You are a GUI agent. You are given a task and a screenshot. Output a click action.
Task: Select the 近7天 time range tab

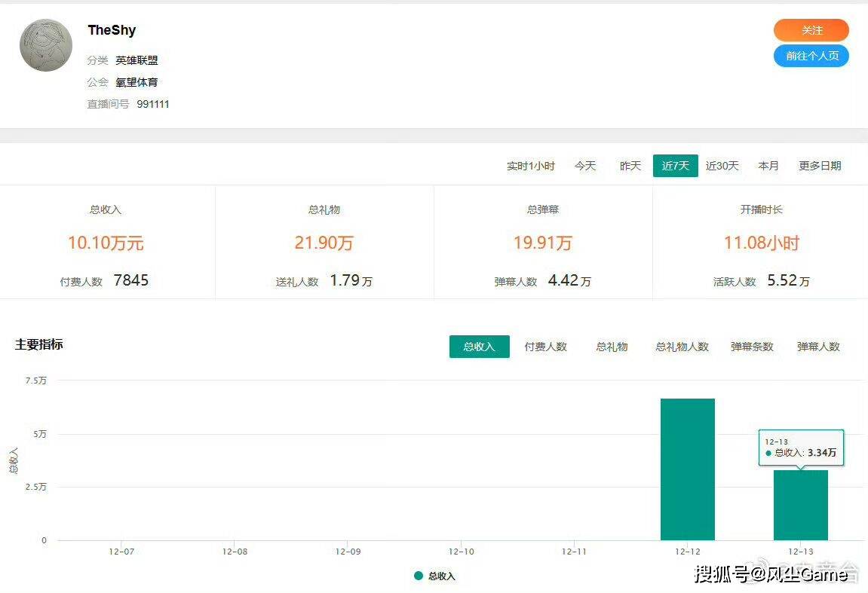pyautogui.click(x=676, y=166)
